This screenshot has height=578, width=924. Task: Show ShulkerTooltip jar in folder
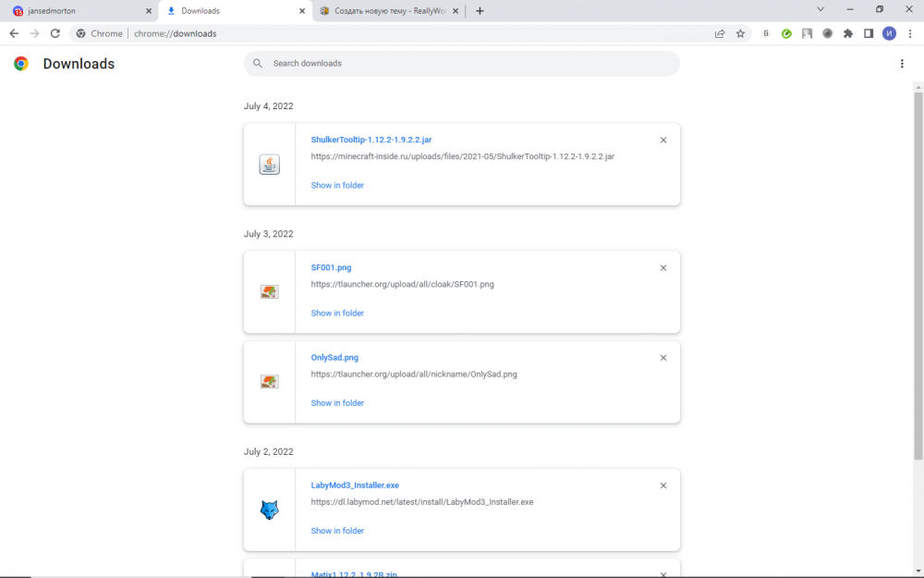tap(337, 185)
